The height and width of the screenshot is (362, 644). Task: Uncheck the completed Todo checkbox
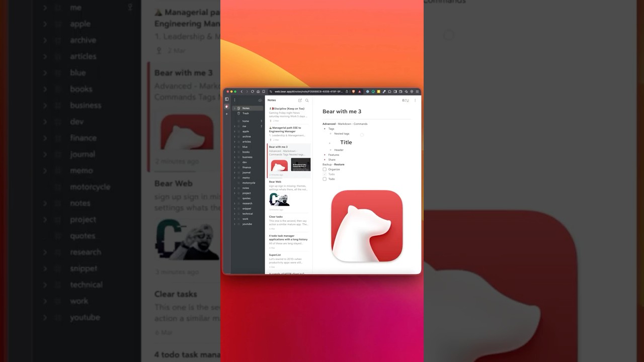[x=325, y=174]
